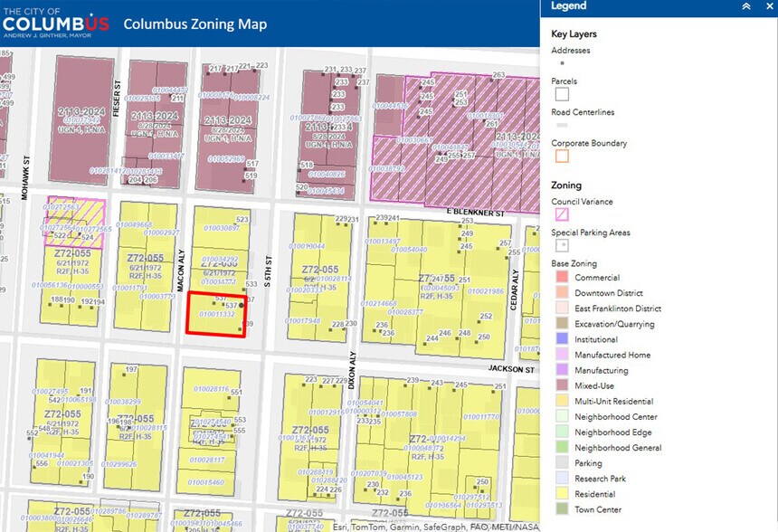Click the Town Center legend swatch

[562, 510]
